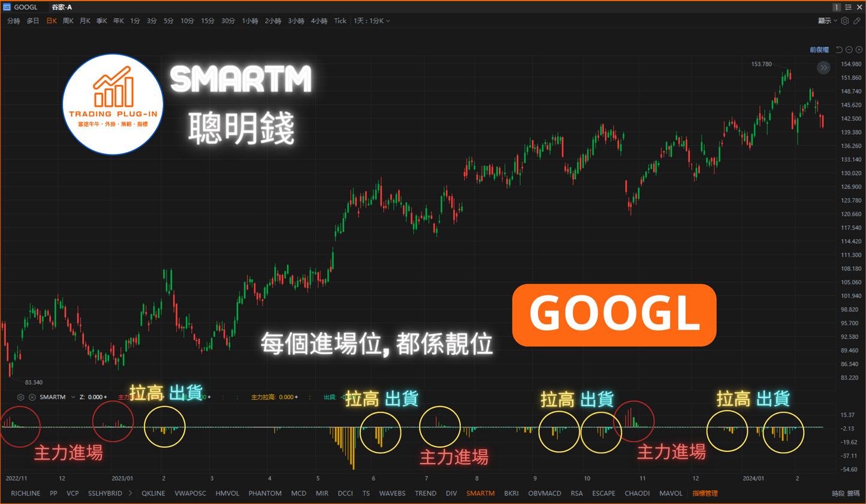Image resolution: width=866 pixels, height=504 pixels.
Task: Open 指標管理 indicator management
Action: point(705,494)
